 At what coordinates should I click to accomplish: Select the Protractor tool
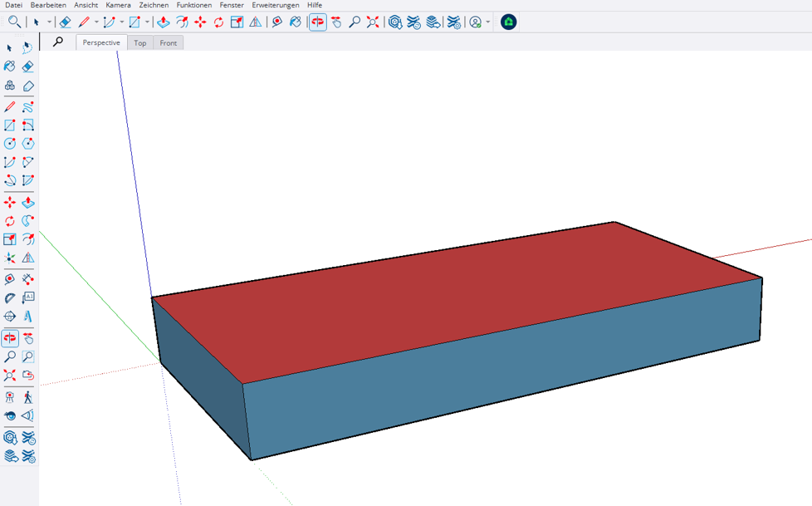tap(10, 297)
